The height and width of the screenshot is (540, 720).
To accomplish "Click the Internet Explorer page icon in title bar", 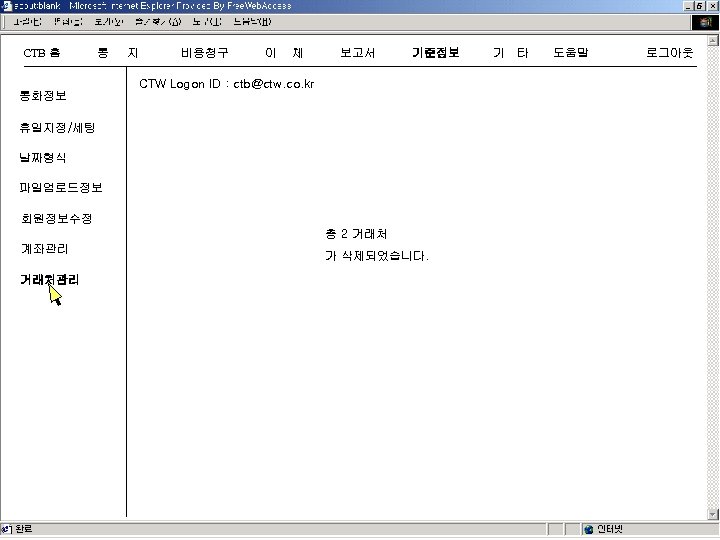I will tap(6, 6).
